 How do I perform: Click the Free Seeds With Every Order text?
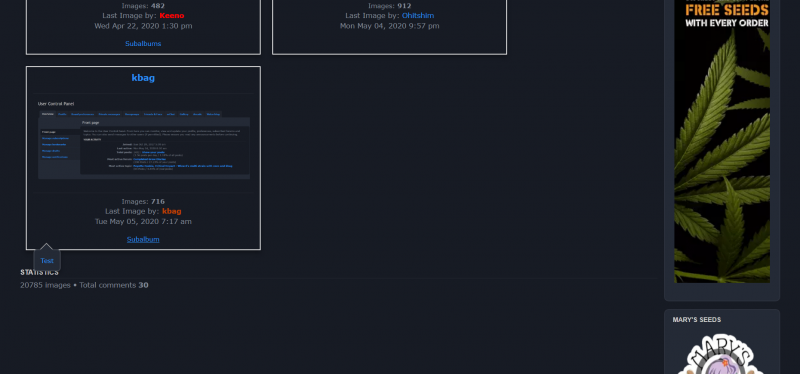727,16
